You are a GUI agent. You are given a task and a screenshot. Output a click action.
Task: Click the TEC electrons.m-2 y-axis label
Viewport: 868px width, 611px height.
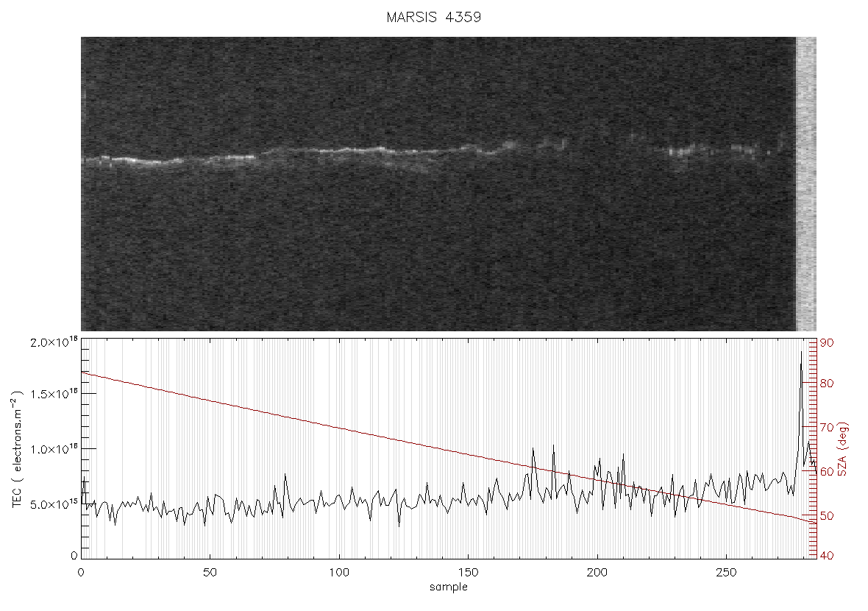pyautogui.click(x=18, y=449)
